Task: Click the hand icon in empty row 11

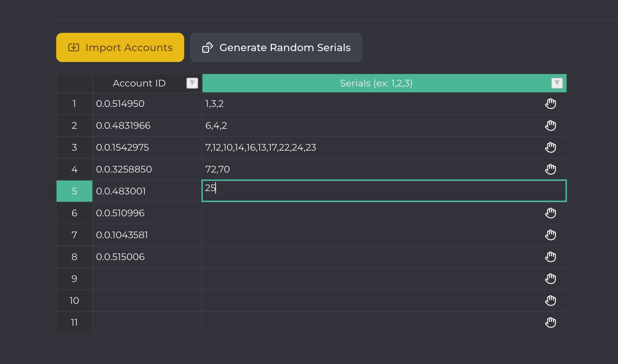Action: 550,322
